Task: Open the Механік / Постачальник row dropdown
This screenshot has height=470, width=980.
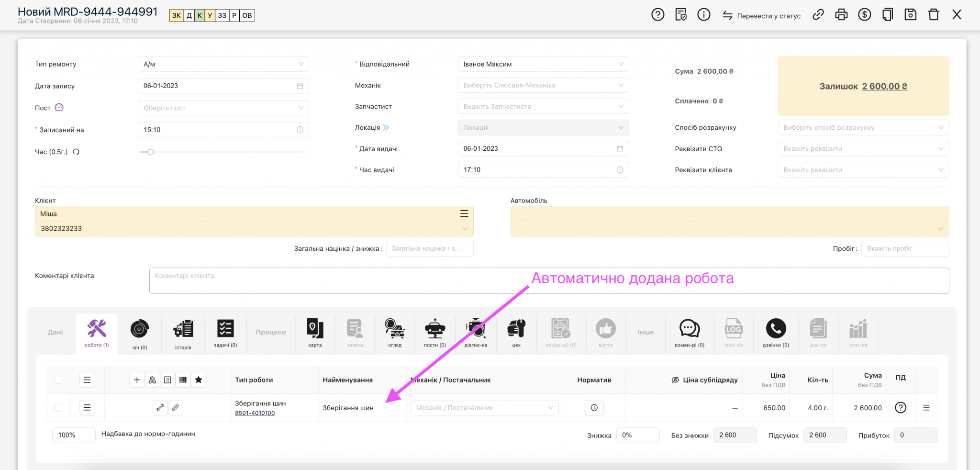Action: pos(484,408)
